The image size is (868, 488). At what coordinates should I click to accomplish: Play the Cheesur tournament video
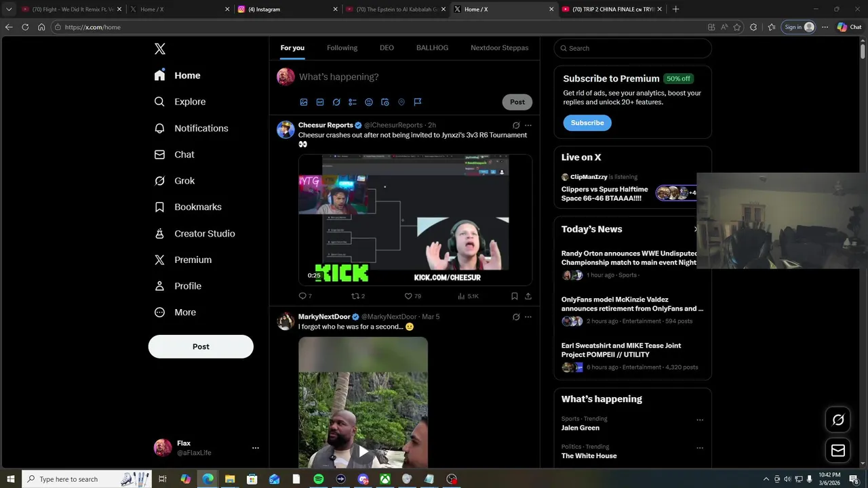[x=415, y=220]
